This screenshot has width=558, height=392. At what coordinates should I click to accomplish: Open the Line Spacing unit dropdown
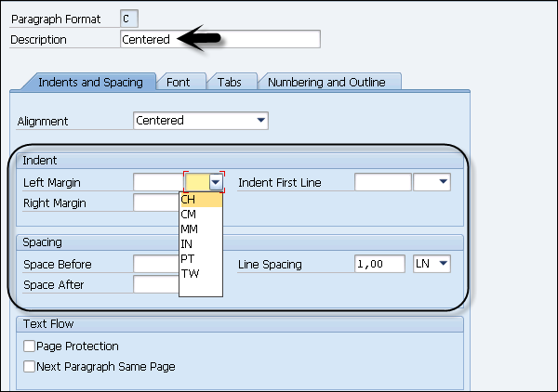pyautogui.click(x=442, y=265)
